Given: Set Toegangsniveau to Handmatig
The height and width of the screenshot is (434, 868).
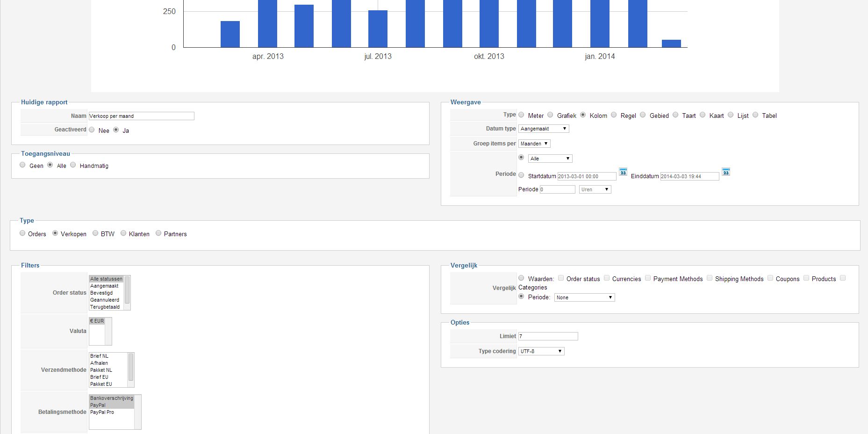Looking at the screenshot, I should tap(73, 165).
